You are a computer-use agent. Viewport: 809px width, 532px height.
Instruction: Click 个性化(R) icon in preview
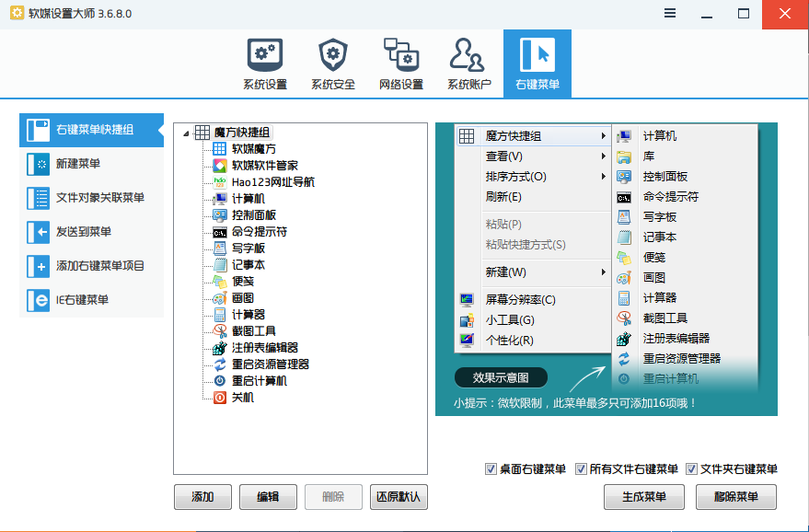[x=467, y=341]
